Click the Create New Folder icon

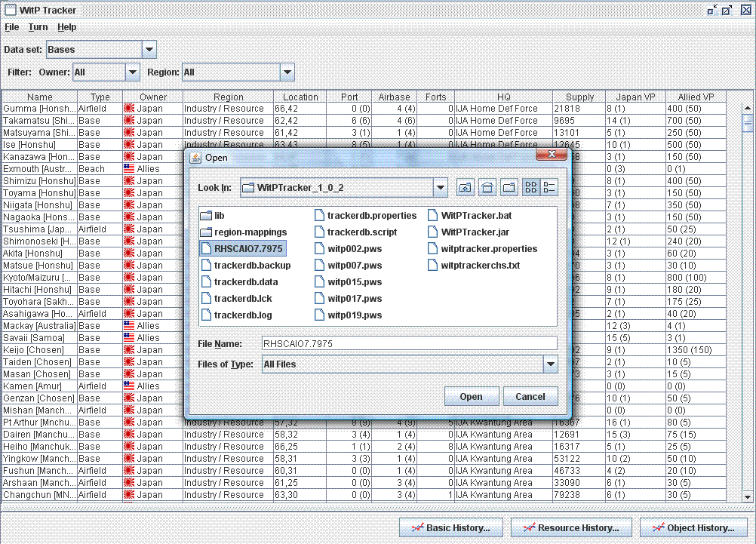pyautogui.click(x=509, y=187)
